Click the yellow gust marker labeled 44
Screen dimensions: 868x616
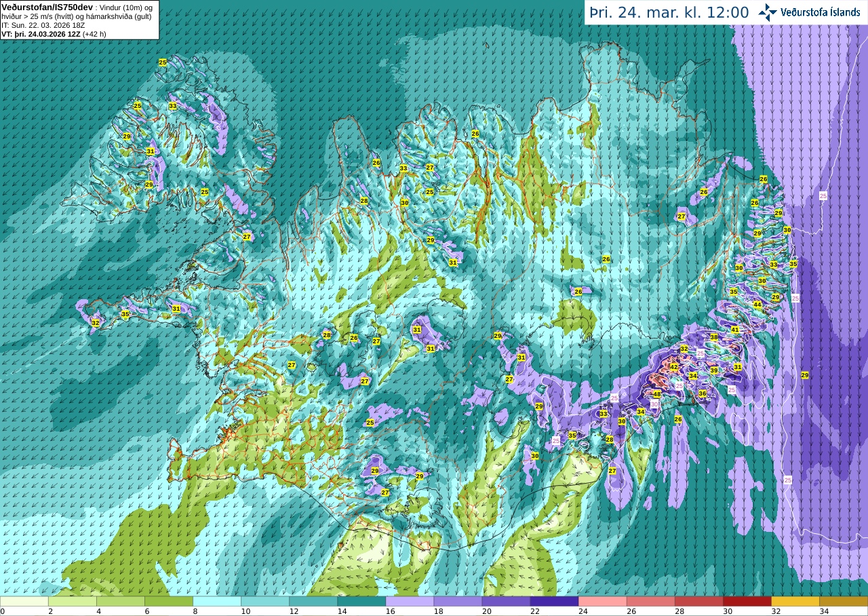point(757,305)
